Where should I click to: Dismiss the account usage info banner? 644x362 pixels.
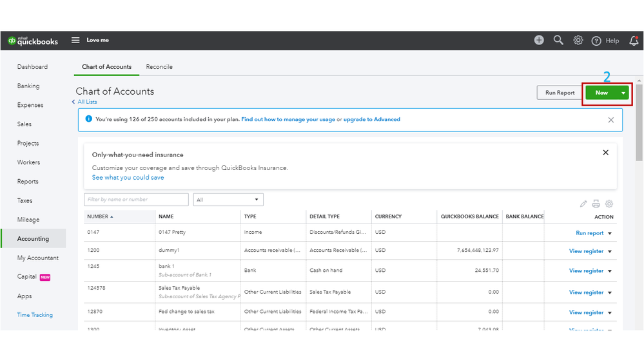point(611,120)
